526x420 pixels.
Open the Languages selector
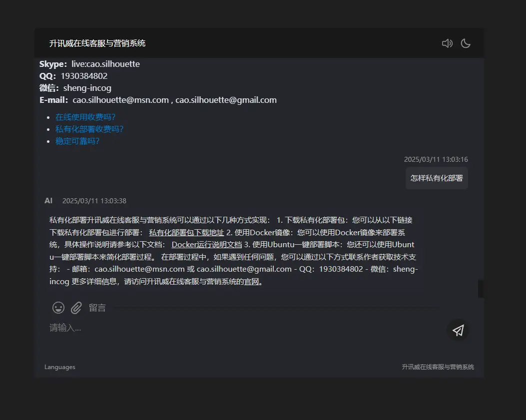click(59, 367)
